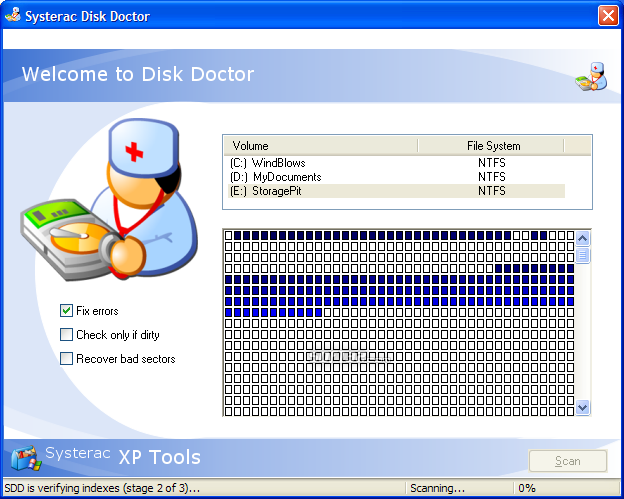
Task: Click the large doctor with hard drive illustration
Action: click(109, 200)
